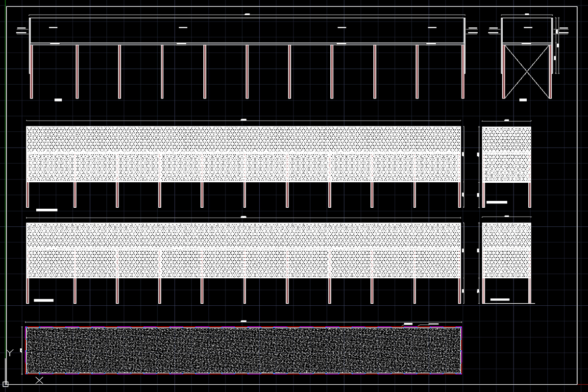Select the outer white drawing border frame

click(x=292, y=195)
